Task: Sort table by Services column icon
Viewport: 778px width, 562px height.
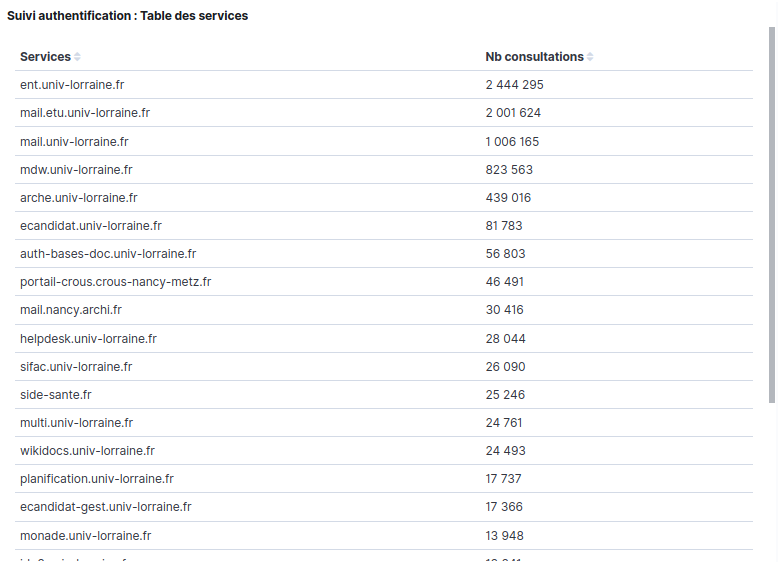Action: click(x=77, y=57)
